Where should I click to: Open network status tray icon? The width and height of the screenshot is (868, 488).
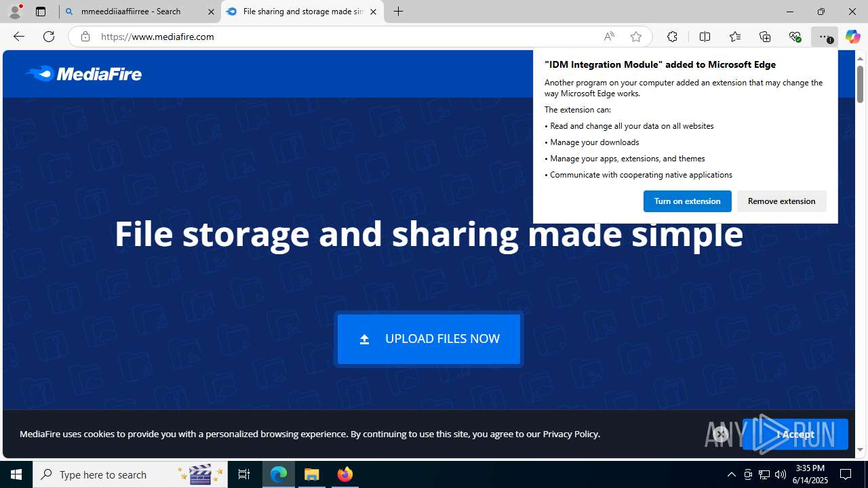click(764, 474)
